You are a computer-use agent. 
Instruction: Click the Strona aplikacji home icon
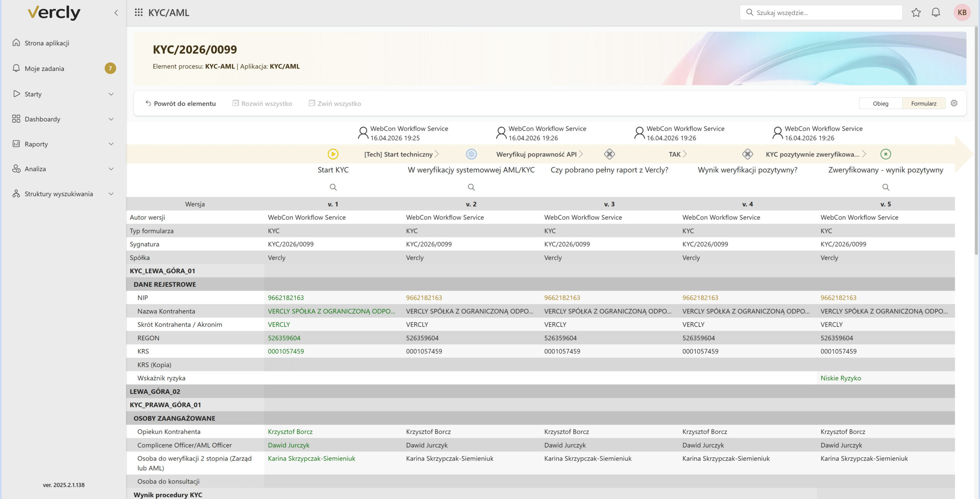click(x=16, y=42)
